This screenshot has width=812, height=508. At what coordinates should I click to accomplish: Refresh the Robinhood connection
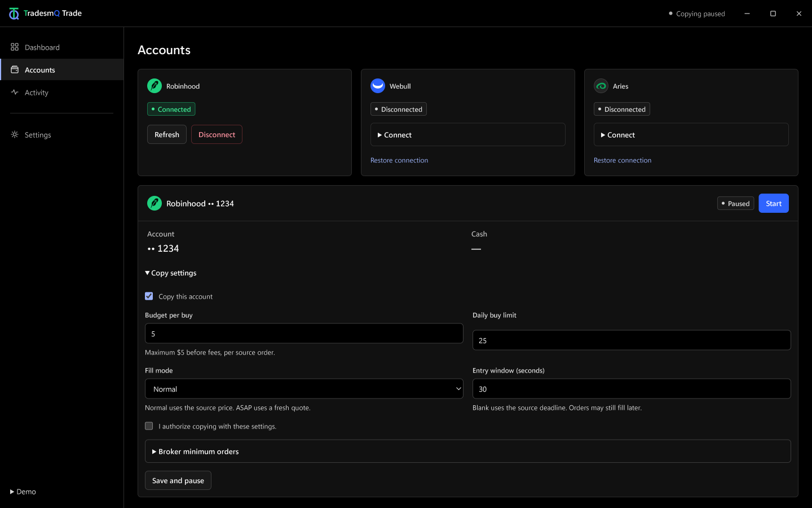167,134
